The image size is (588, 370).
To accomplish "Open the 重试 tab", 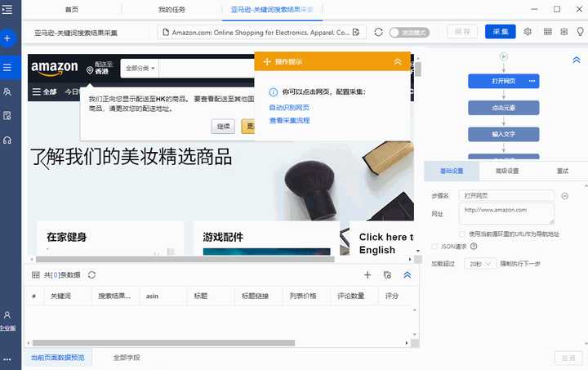I will (562, 171).
